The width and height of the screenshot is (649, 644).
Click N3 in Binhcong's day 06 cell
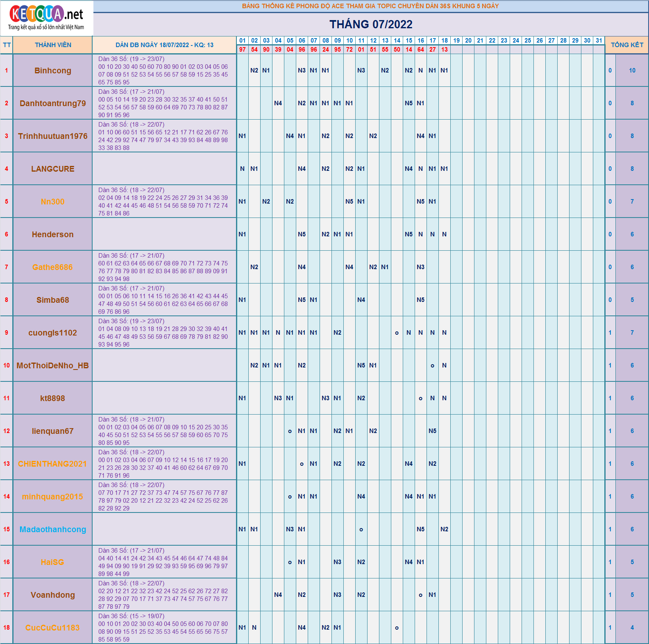tap(302, 70)
